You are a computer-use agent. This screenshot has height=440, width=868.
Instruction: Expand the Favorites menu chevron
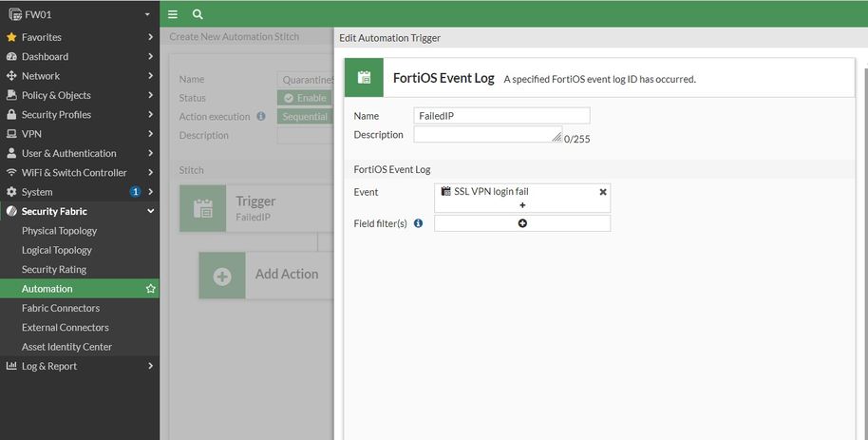pyautogui.click(x=151, y=37)
